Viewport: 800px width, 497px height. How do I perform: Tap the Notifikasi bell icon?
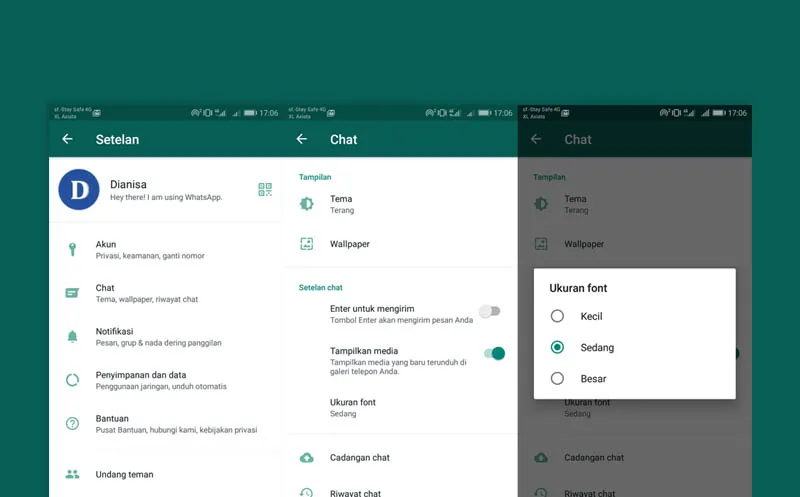click(72, 337)
